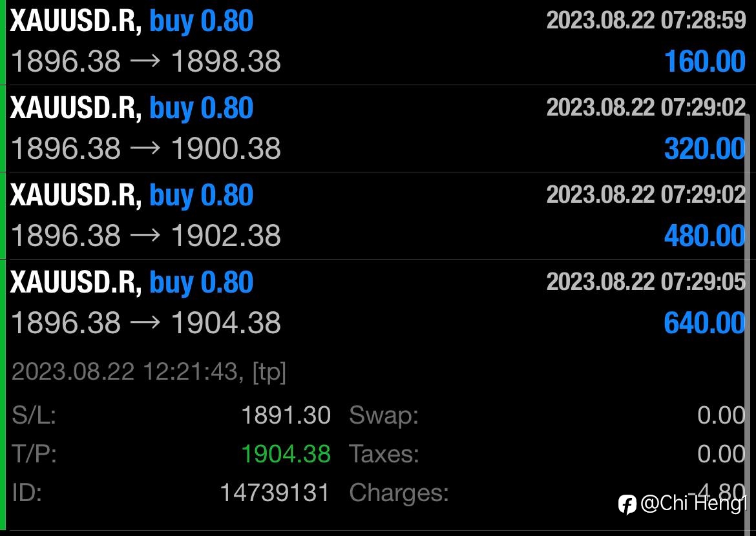756x536 pixels.
Task: Click the Facebook icon in the watermark
Action: (627, 504)
